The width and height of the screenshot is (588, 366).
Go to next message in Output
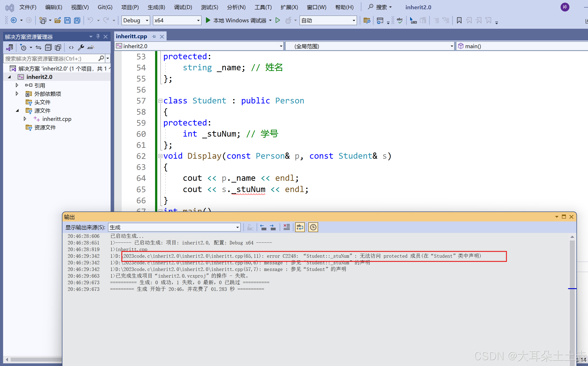click(x=273, y=227)
